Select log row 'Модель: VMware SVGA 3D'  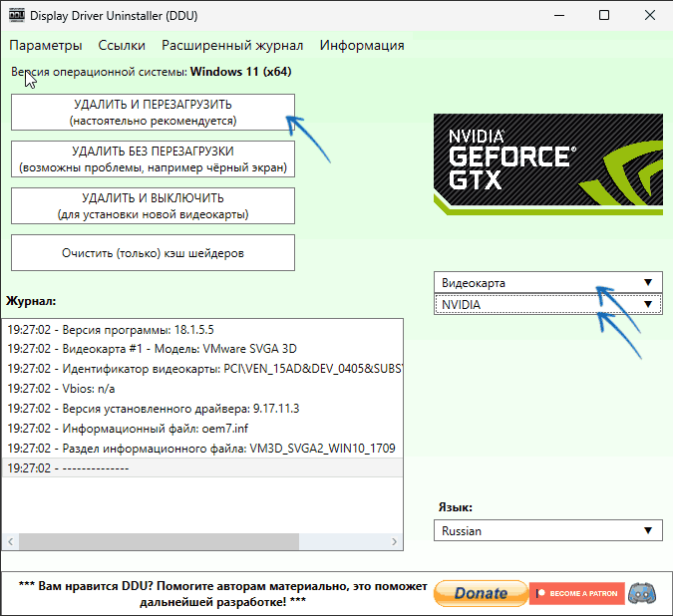coord(202,349)
